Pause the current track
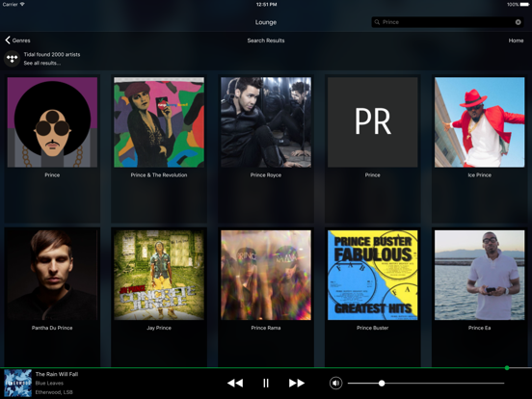The height and width of the screenshot is (399, 532). tap(266, 383)
